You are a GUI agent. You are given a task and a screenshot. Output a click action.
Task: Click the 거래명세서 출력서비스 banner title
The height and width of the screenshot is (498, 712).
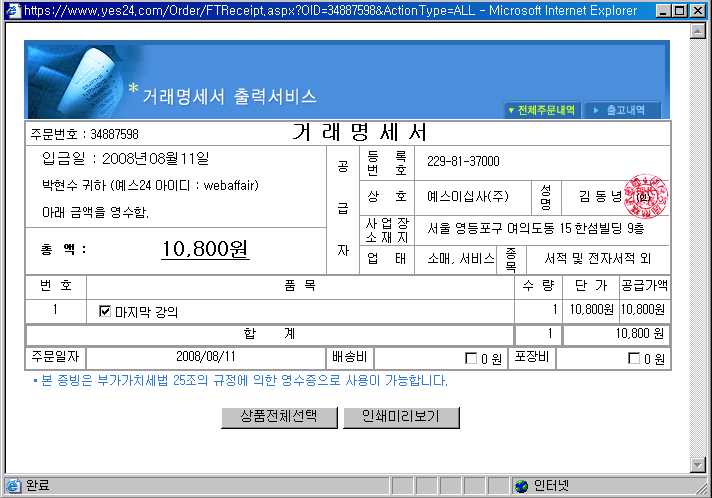pos(229,97)
